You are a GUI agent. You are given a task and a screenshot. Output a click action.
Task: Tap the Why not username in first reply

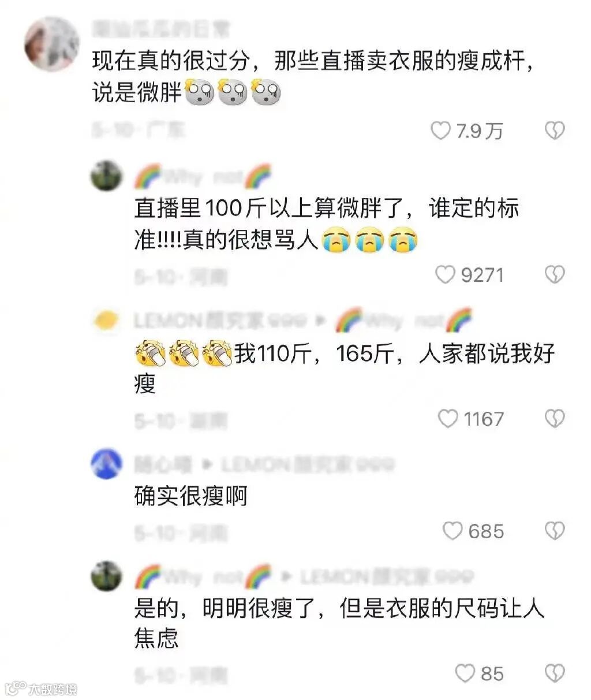tap(203, 176)
